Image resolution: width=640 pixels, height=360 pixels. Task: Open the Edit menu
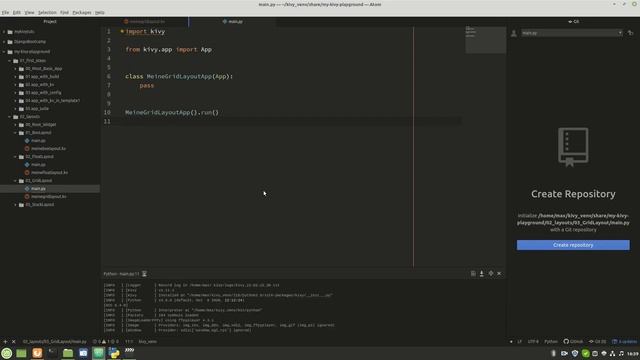(x=16, y=13)
